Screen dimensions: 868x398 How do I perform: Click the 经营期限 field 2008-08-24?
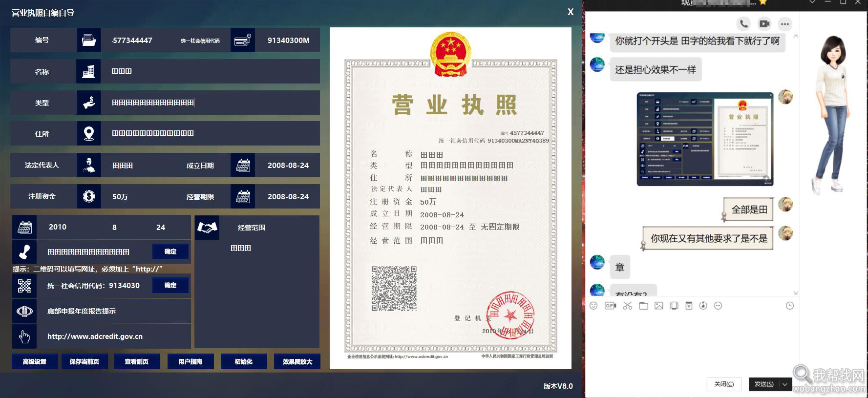coord(288,196)
